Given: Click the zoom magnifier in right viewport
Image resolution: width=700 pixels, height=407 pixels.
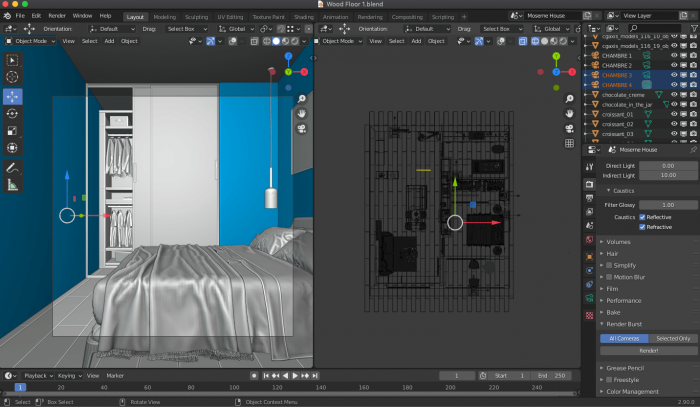Looking at the screenshot, I should [x=569, y=99].
